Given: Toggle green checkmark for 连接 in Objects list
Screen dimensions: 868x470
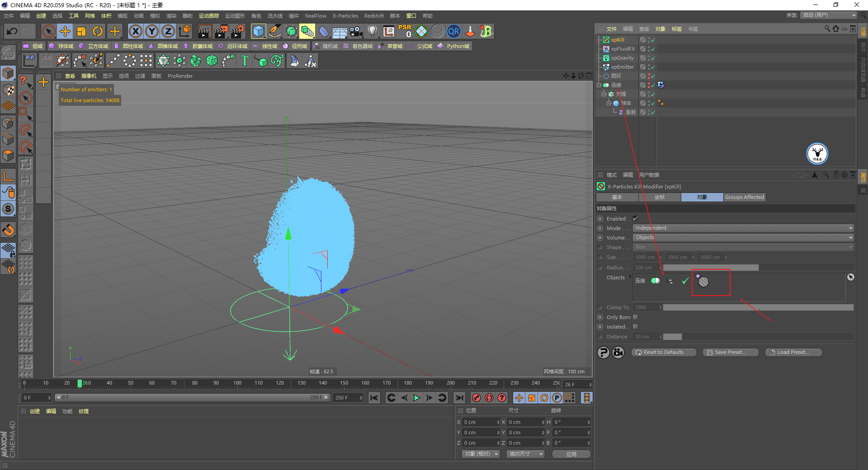Looking at the screenshot, I should coord(685,281).
